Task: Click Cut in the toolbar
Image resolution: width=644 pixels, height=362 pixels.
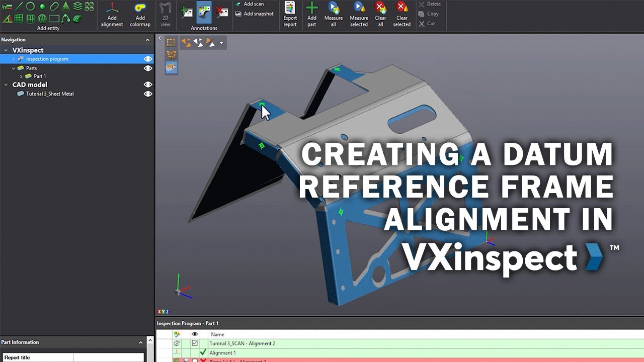Action: click(427, 24)
